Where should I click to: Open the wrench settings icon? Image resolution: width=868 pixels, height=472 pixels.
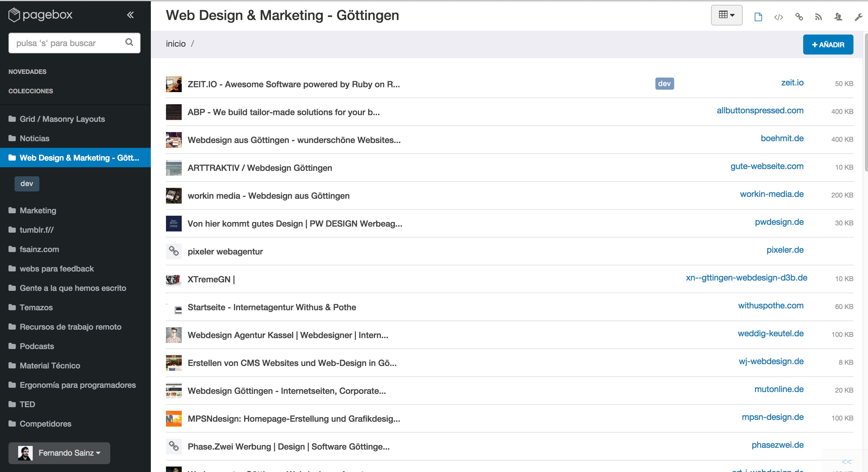pos(859,17)
